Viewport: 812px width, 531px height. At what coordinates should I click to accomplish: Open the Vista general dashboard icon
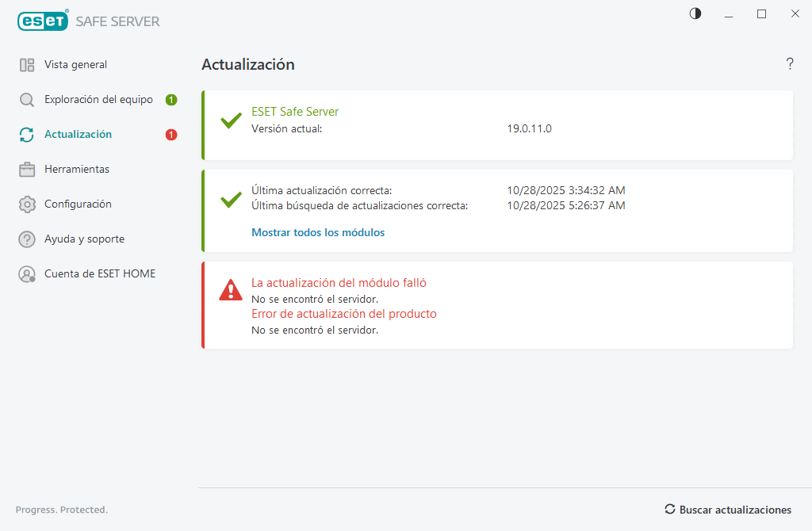28,64
